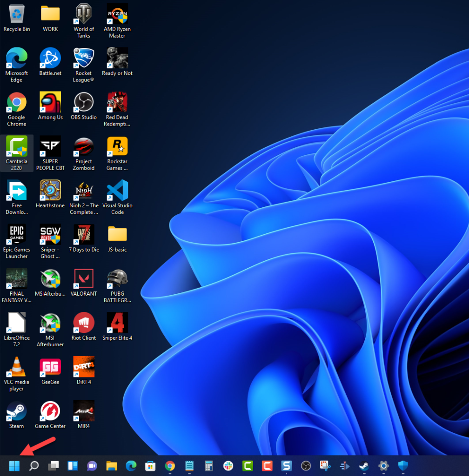Image resolution: width=469 pixels, height=476 pixels.
Task: Open Microsoft Store from the taskbar
Action: tap(150, 465)
